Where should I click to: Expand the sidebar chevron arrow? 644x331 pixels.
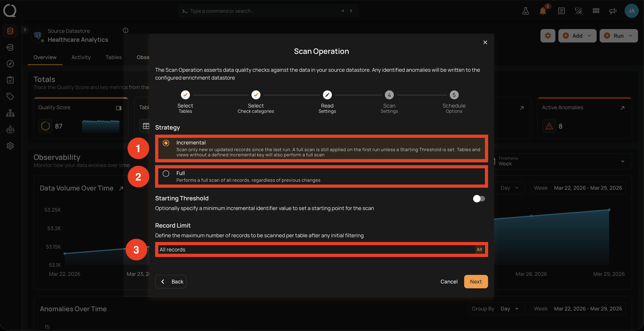coord(25,30)
